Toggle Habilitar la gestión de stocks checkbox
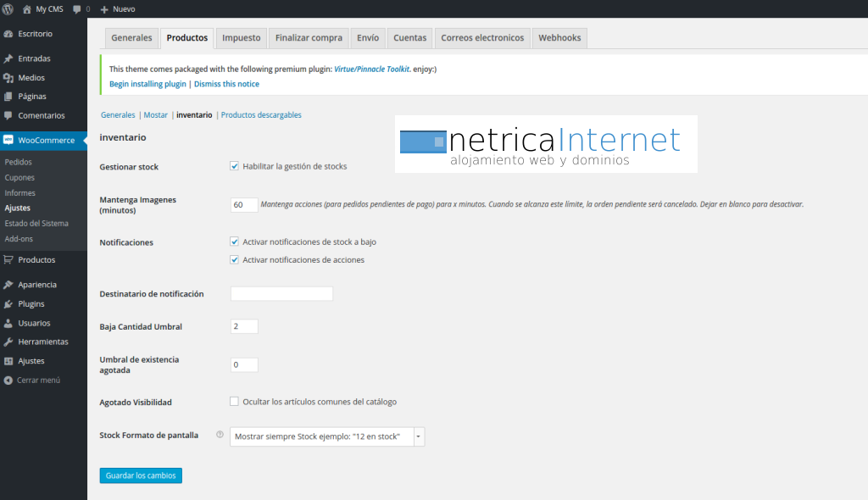This screenshot has width=868, height=500. (234, 166)
